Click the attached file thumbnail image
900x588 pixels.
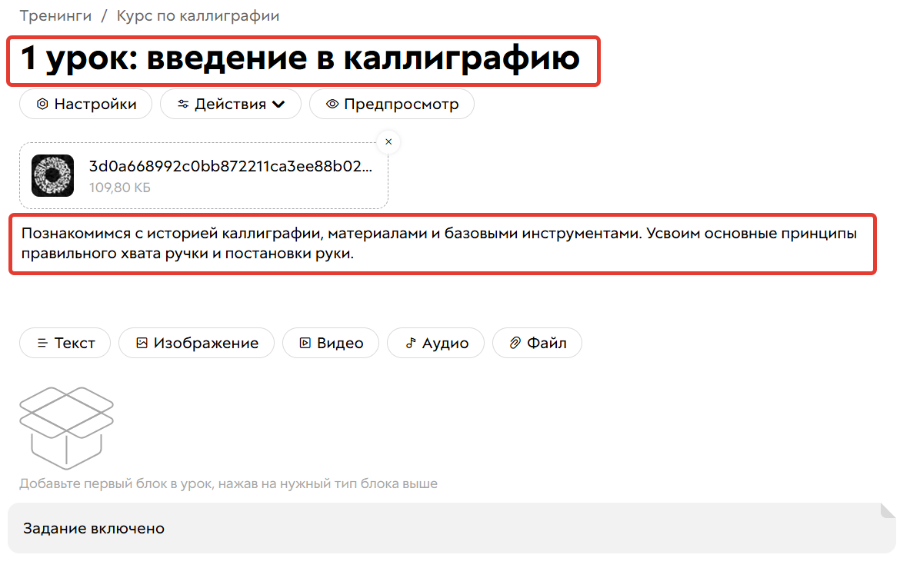52,175
